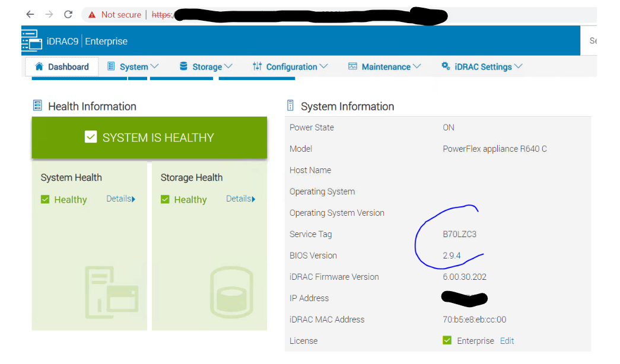Edit the Enterprise license
The image size is (620, 364).
(507, 341)
